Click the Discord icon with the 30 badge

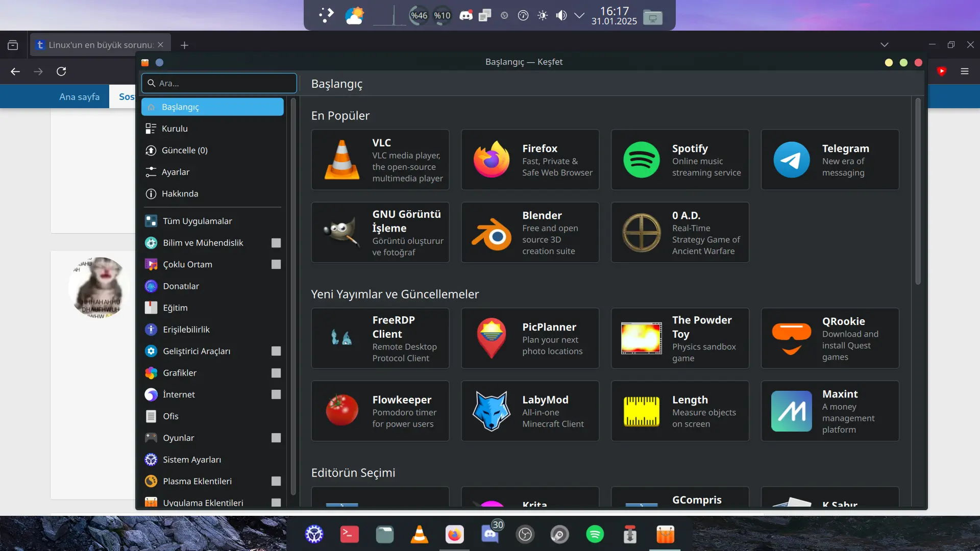[x=491, y=533]
